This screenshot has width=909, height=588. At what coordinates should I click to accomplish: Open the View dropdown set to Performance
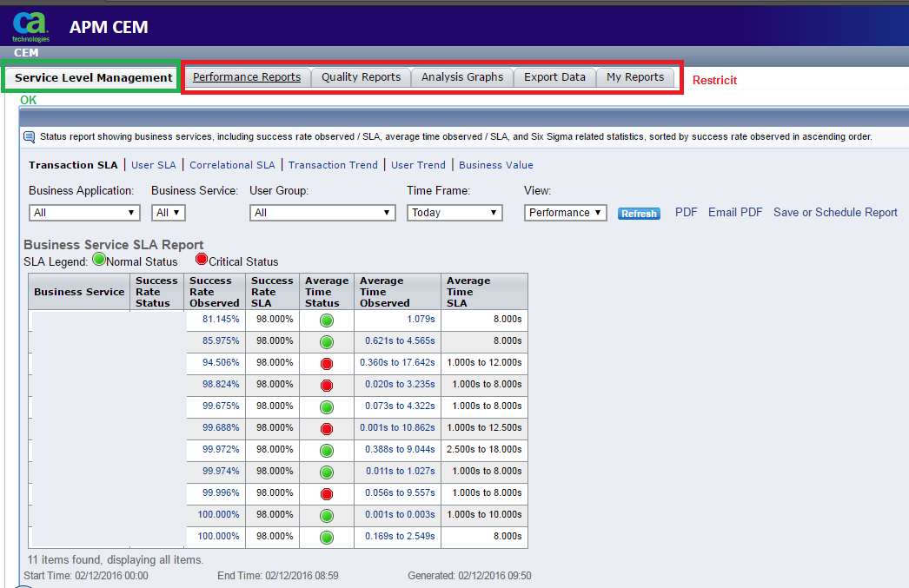[565, 213]
